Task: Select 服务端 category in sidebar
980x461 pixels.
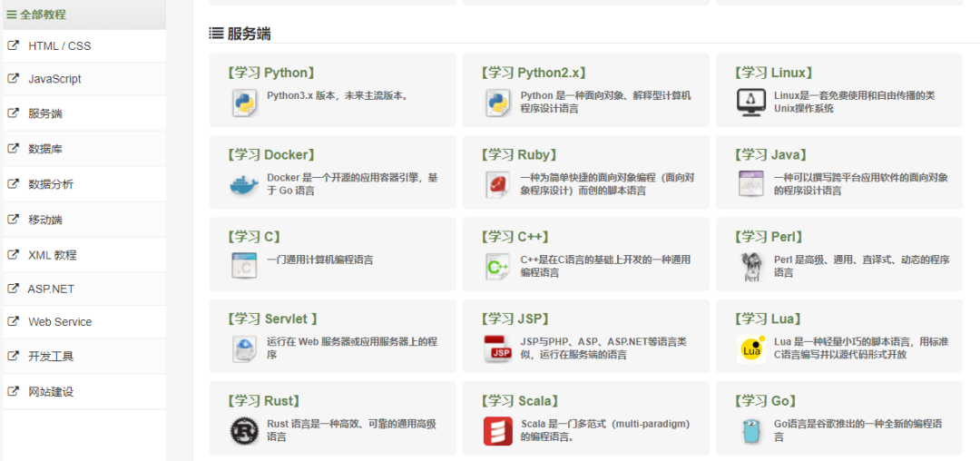Action: (x=84, y=113)
